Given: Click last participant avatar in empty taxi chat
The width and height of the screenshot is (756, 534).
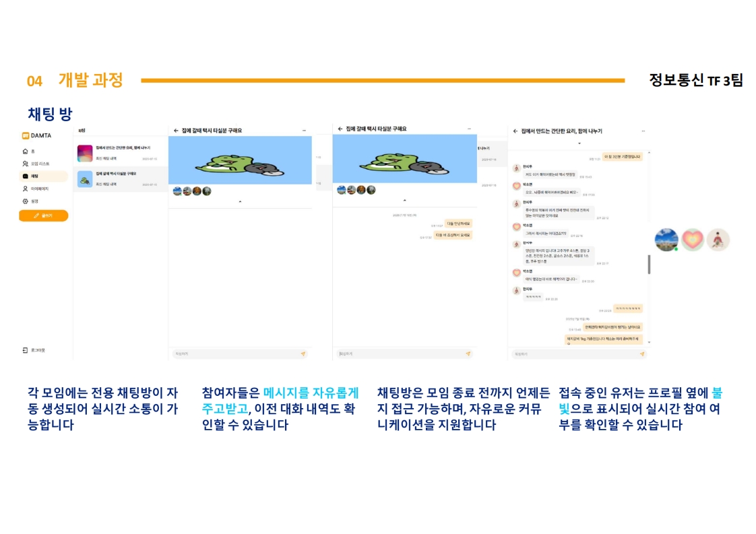Looking at the screenshot, I should click(x=207, y=191).
